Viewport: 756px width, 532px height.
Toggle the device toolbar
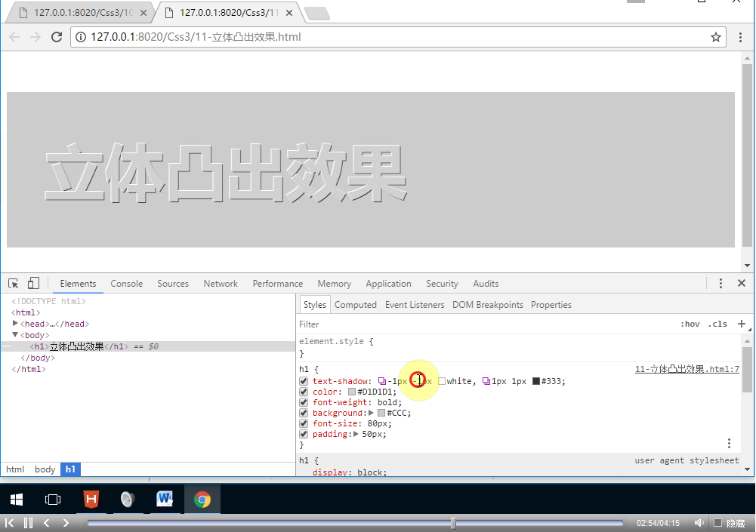click(32, 282)
